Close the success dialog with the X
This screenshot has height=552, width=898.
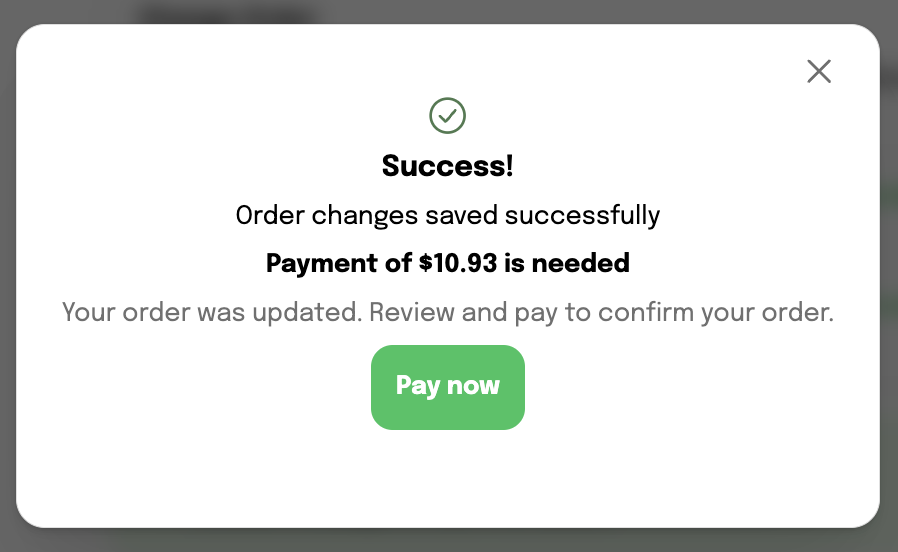pos(819,72)
